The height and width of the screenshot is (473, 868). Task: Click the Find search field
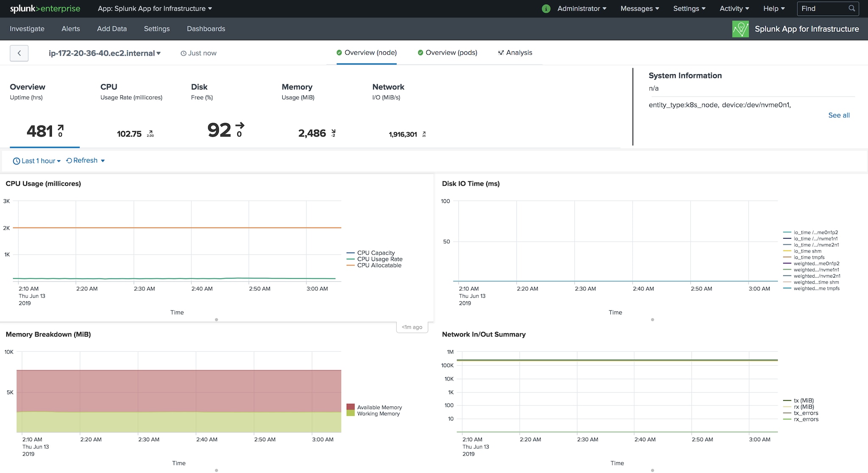pos(828,8)
